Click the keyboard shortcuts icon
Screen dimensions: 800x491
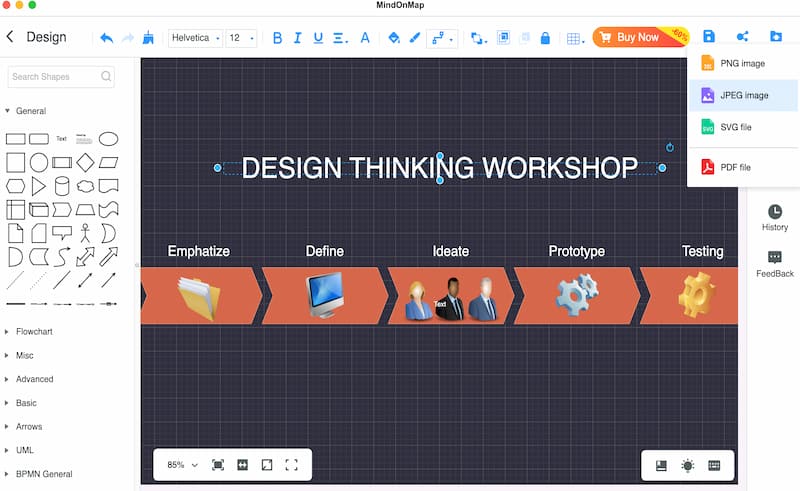pos(714,465)
